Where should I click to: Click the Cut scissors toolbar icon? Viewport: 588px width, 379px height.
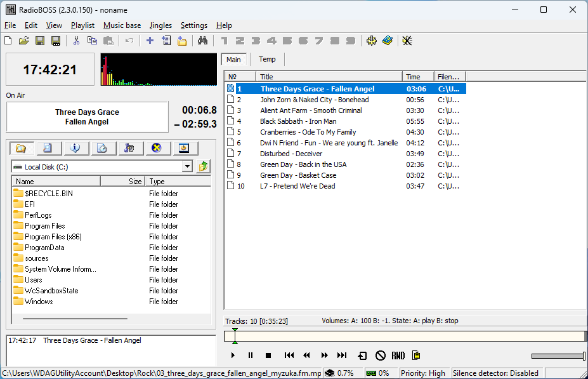[x=76, y=41]
